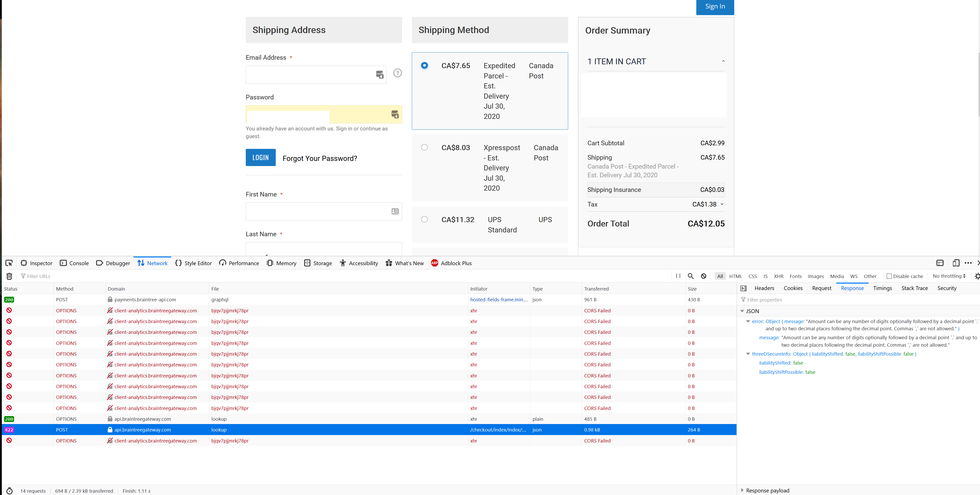
Task: Open request blocking icon
Action: [x=704, y=276]
